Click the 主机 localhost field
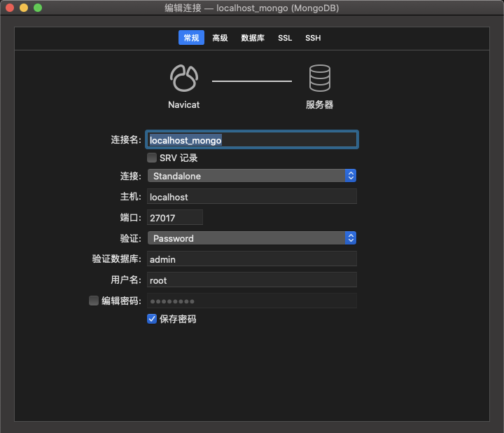Screen dimensions: 504x433 point(252,196)
